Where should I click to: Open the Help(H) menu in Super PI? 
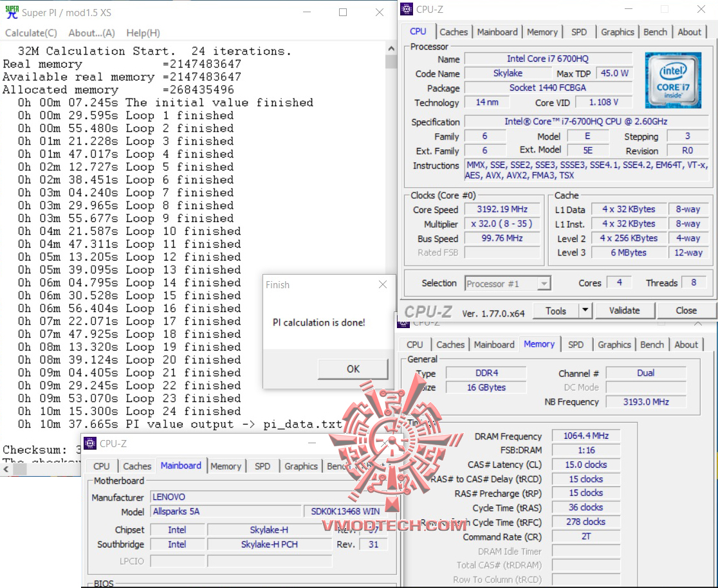pyautogui.click(x=143, y=33)
